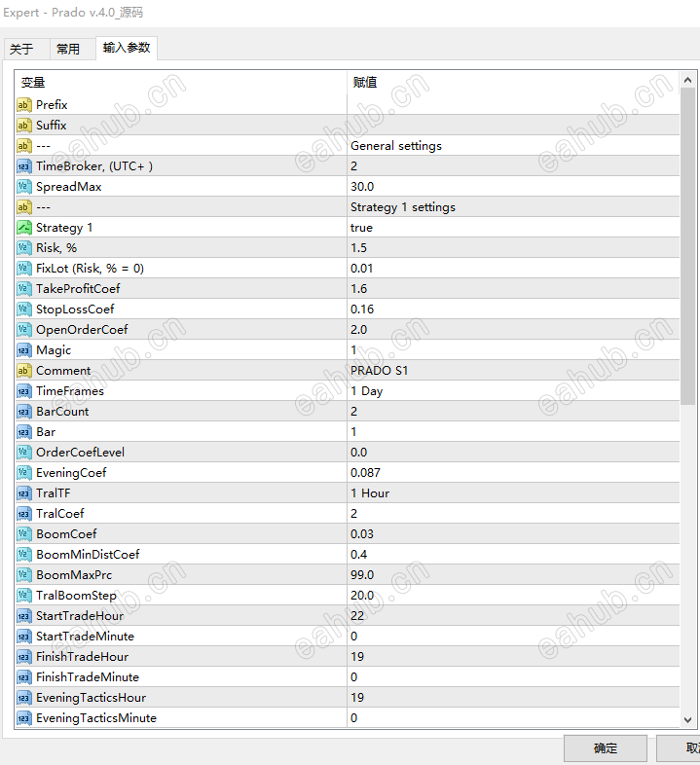Edit the Risk, % value 1.5

(x=513, y=248)
